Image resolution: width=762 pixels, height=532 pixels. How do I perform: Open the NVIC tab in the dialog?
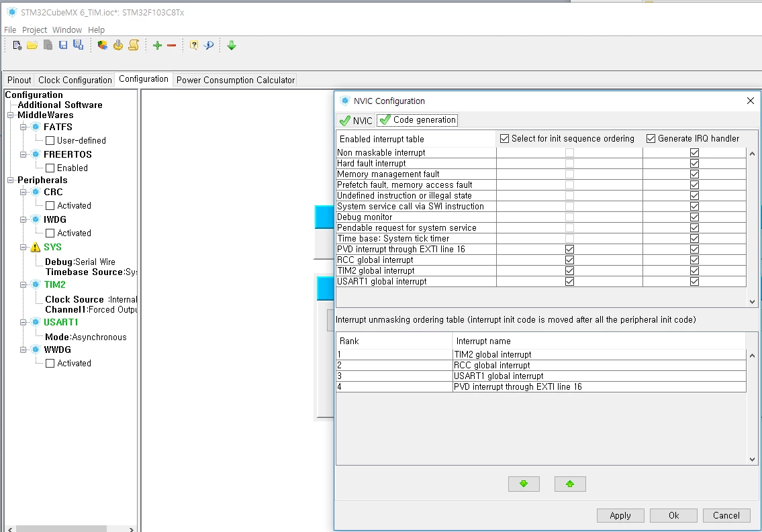pyautogui.click(x=356, y=120)
